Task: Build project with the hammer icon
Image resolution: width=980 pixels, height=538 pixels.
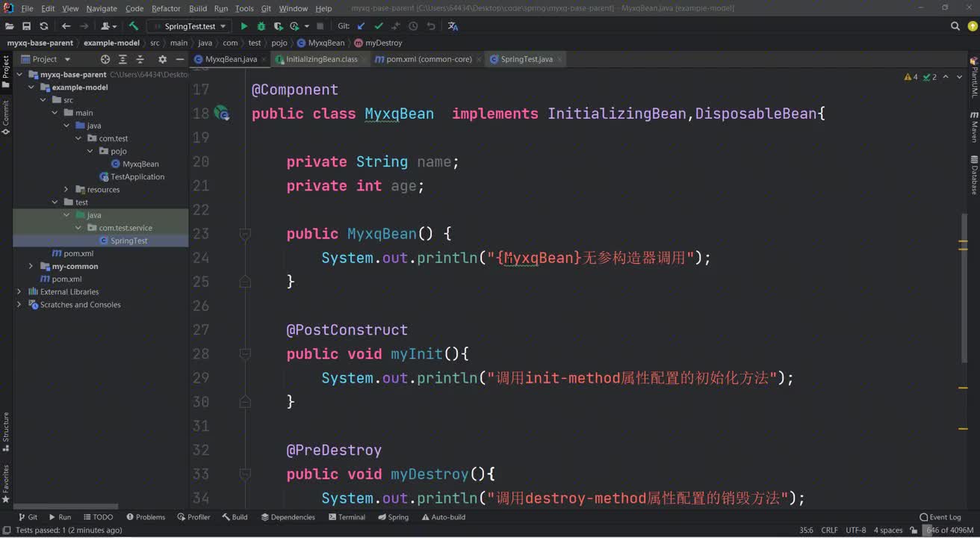Action: pos(134,26)
